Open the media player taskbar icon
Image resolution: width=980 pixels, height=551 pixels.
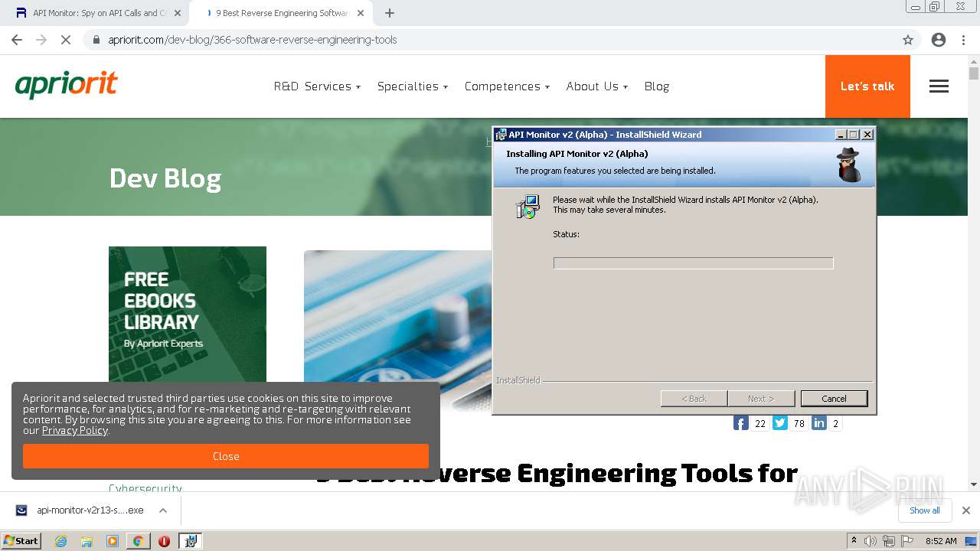[x=113, y=541]
